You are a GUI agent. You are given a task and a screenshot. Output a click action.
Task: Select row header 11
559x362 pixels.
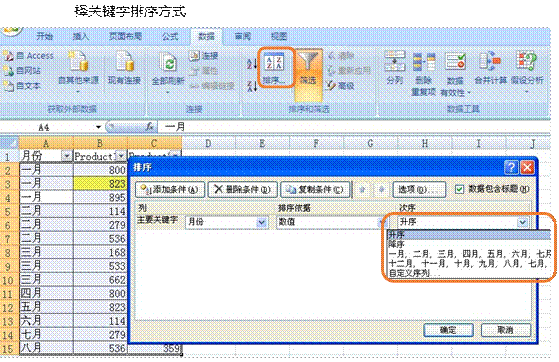(9, 294)
